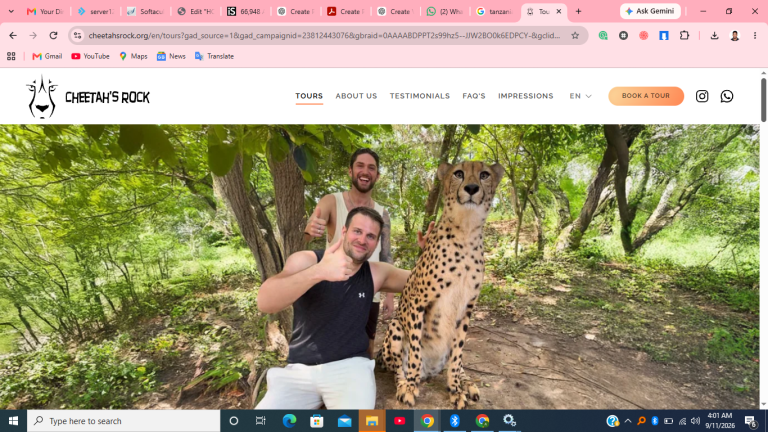The width and height of the screenshot is (768, 432).
Task: Expand the EN language dropdown
Action: tap(580, 96)
